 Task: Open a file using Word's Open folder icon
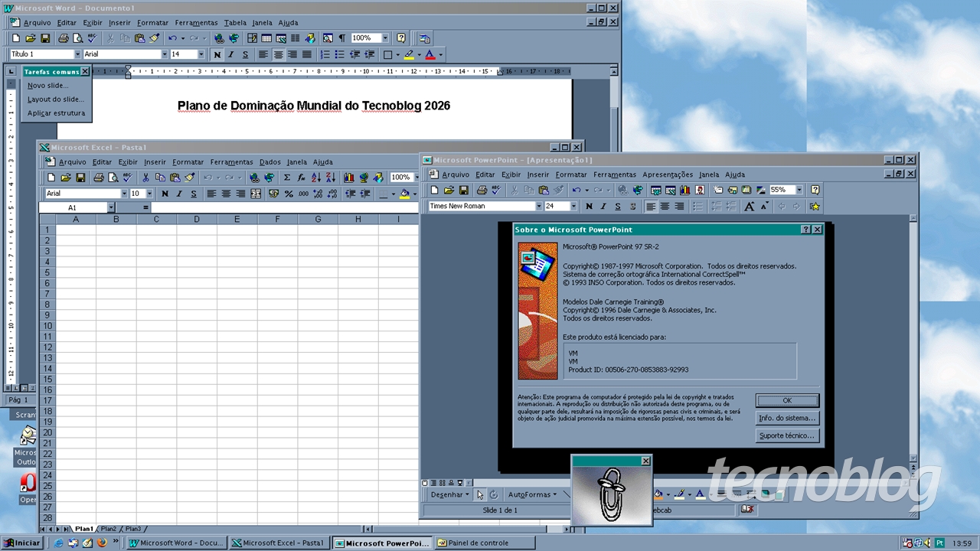point(30,38)
